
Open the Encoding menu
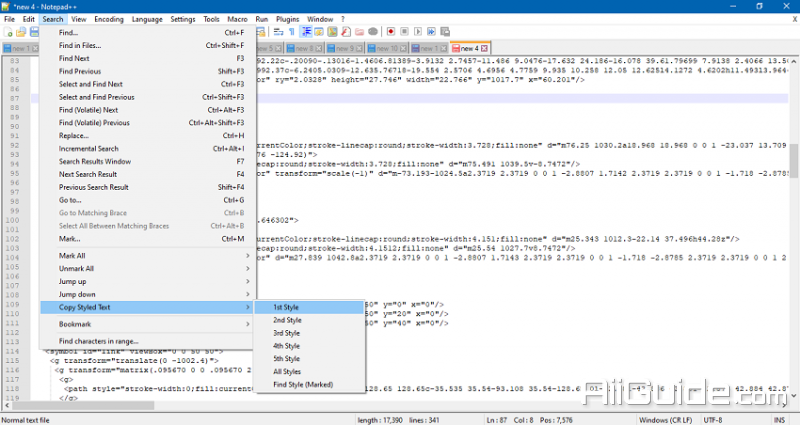click(109, 19)
